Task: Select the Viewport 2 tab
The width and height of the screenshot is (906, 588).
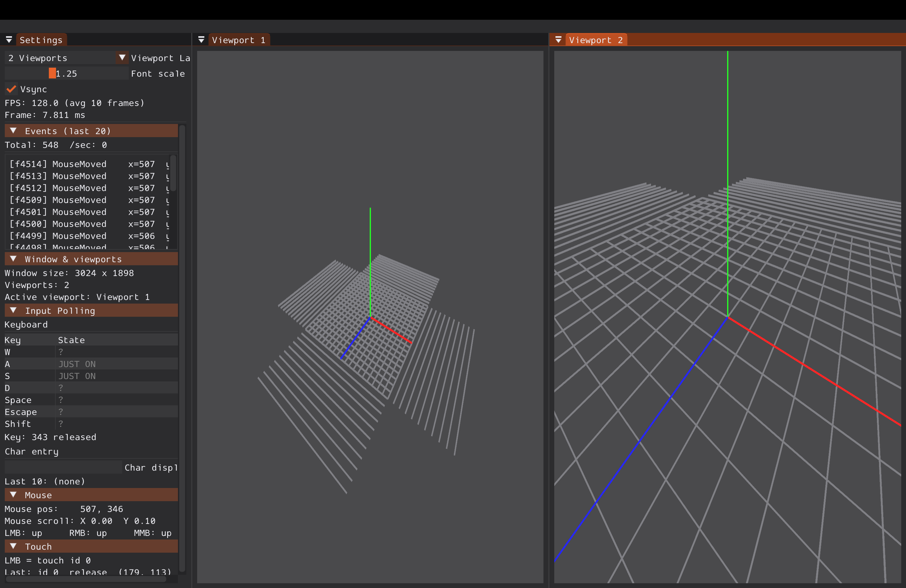Action: (x=596, y=40)
